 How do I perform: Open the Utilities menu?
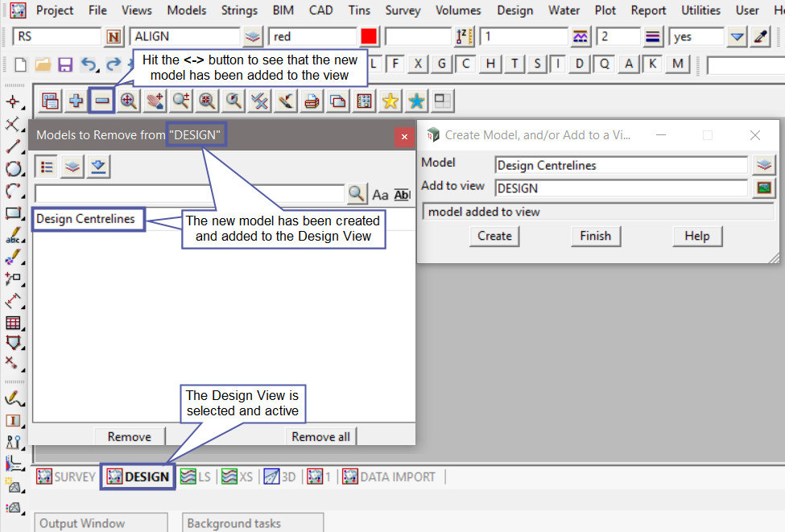(x=700, y=10)
